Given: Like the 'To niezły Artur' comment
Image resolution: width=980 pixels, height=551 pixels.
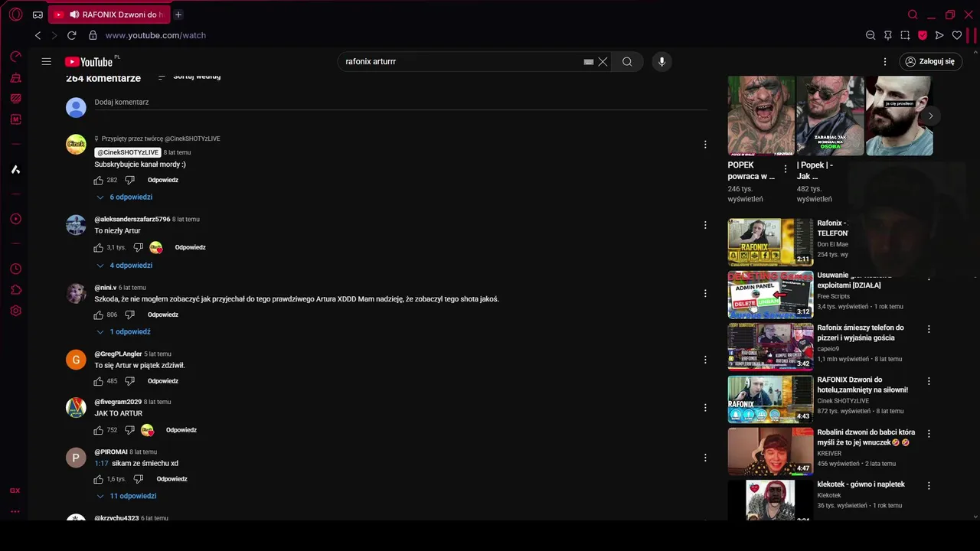Looking at the screenshot, I should (x=98, y=248).
